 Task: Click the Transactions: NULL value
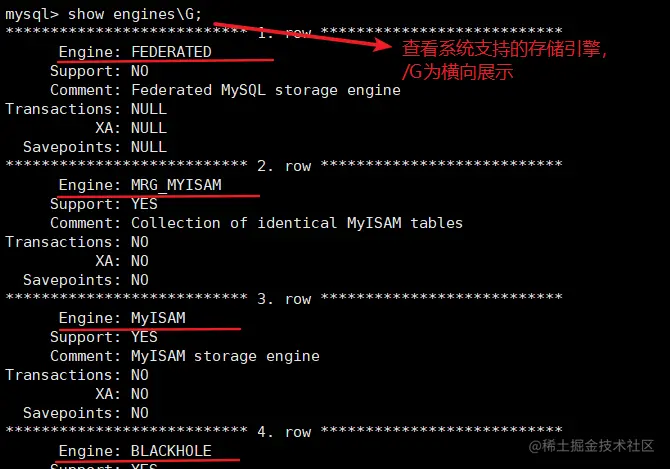[x=149, y=109]
